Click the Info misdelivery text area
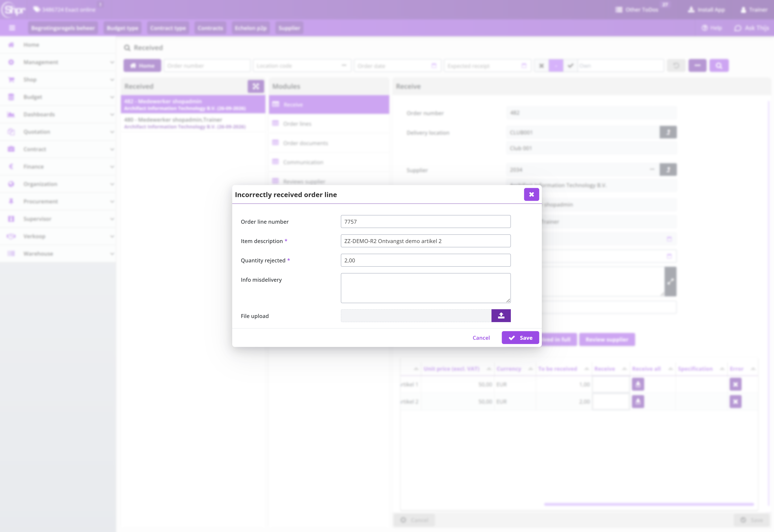 (426, 288)
